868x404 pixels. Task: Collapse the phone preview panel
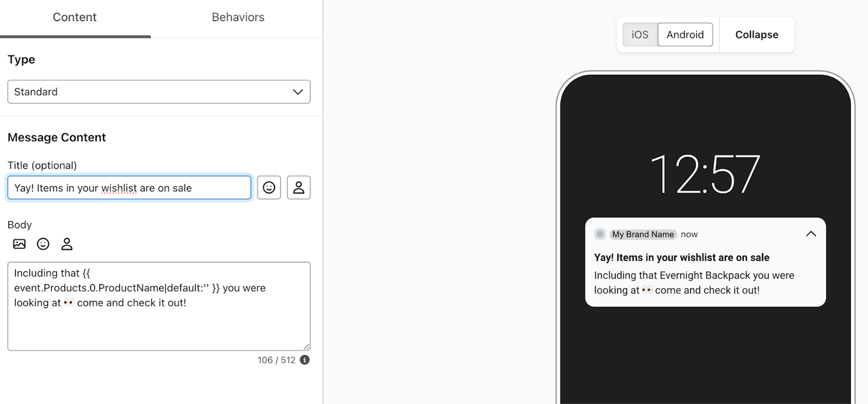[x=757, y=35]
